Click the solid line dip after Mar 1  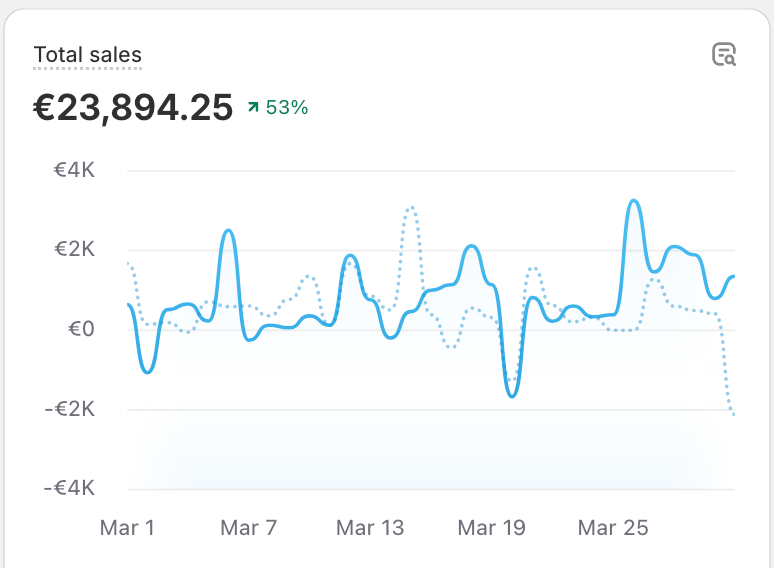[148, 371]
